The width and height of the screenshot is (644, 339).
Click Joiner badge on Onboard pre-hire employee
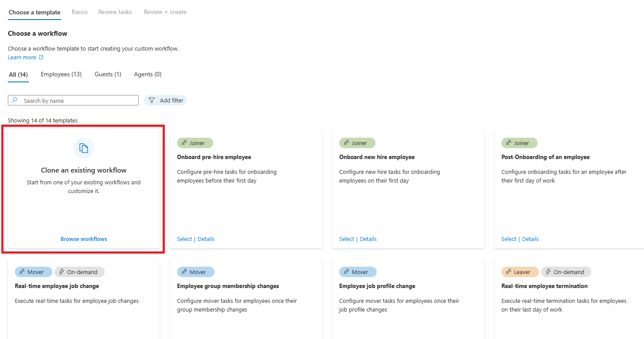pyautogui.click(x=195, y=143)
